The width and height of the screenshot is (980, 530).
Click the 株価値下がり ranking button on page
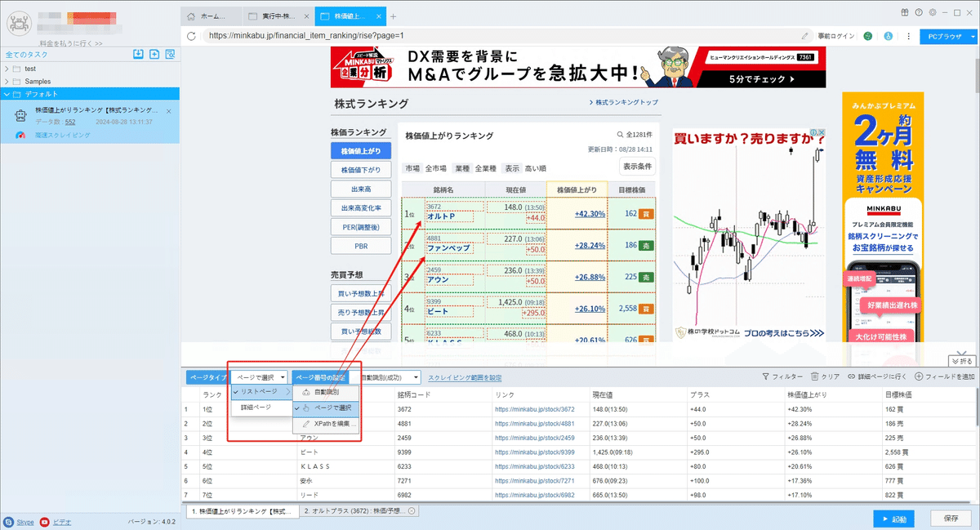361,170
